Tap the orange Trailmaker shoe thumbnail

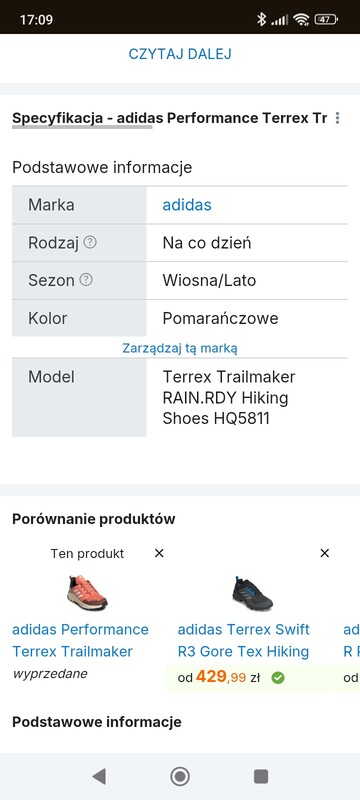pyautogui.click(x=87, y=591)
